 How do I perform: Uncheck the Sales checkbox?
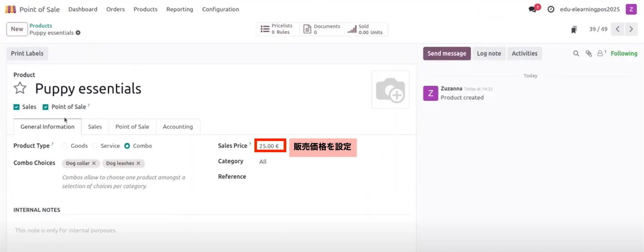point(16,107)
